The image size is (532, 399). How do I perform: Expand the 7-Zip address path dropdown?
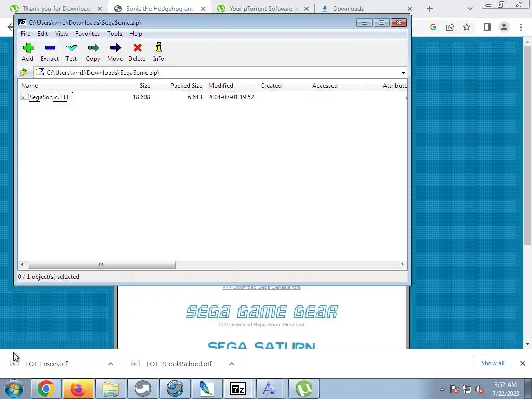[x=403, y=73]
